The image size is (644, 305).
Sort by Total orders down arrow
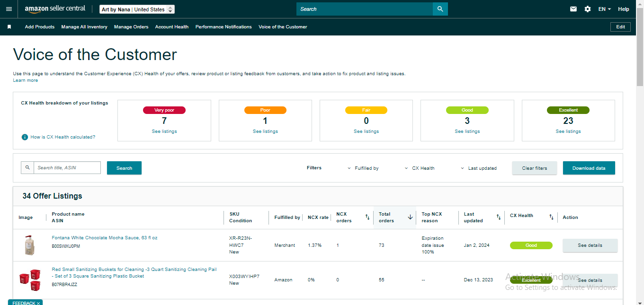[410, 217]
